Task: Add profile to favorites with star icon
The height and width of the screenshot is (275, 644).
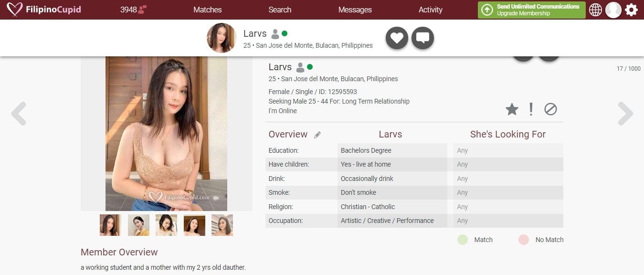Action: pyautogui.click(x=512, y=109)
